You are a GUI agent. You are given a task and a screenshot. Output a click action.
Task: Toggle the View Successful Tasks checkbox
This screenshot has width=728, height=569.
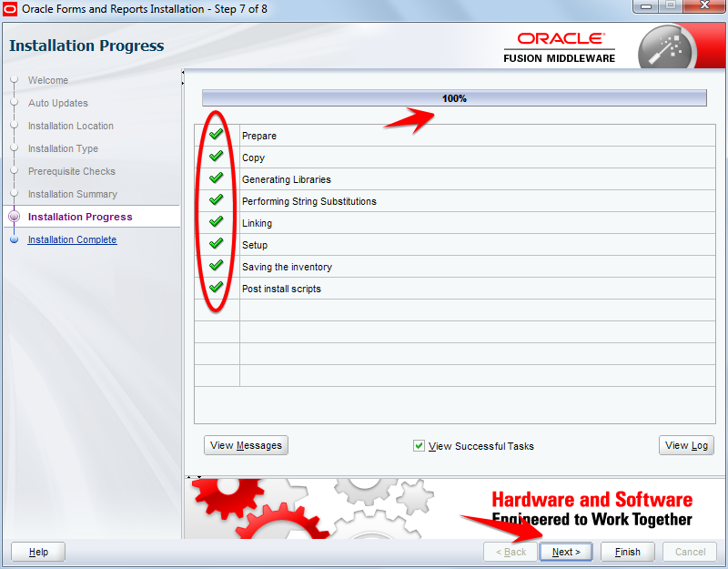[x=419, y=446]
